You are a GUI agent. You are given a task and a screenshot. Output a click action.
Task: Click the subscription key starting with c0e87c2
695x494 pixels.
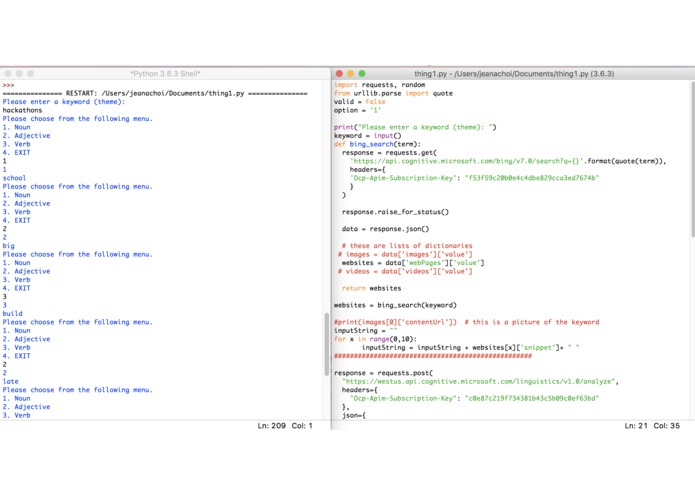tap(532, 398)
